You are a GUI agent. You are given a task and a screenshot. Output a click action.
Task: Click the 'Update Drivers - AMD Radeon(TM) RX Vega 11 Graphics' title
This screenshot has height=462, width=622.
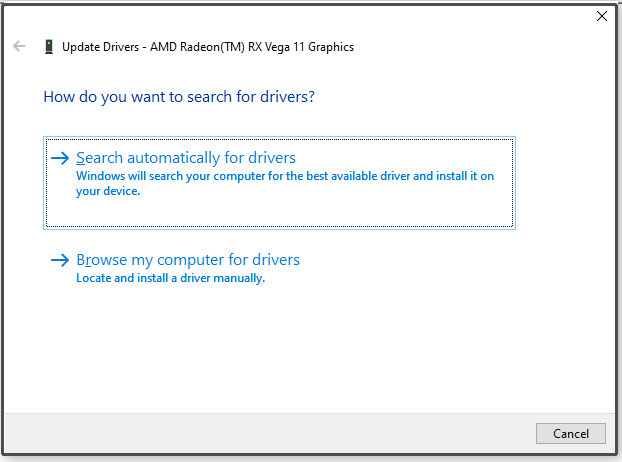[208, 47]
